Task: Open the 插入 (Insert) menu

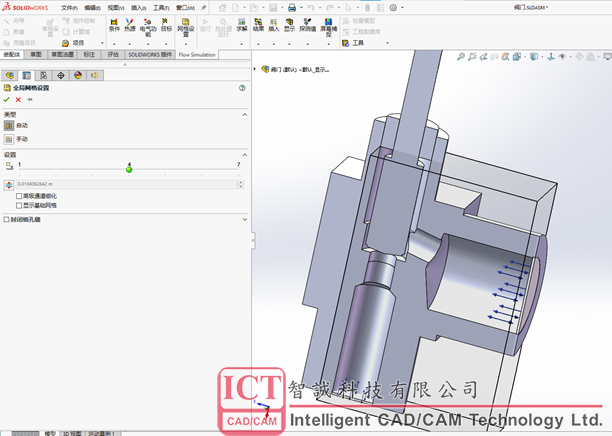Action: pos(139,8)
